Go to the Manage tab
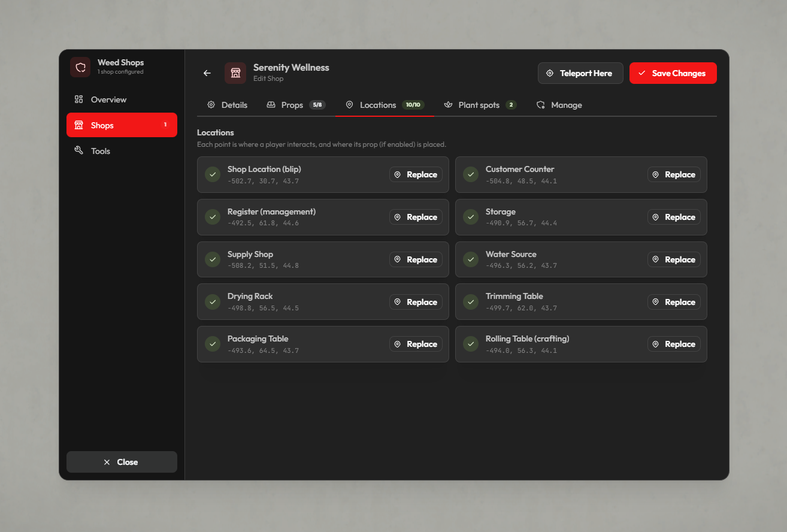Viewport: 787px width, 532px height. click(559, 105)
